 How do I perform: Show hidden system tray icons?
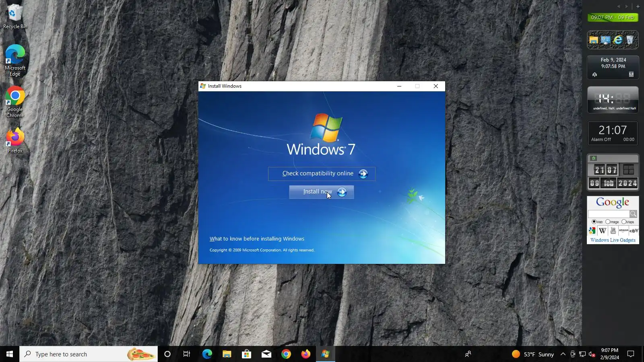(563, 354)
